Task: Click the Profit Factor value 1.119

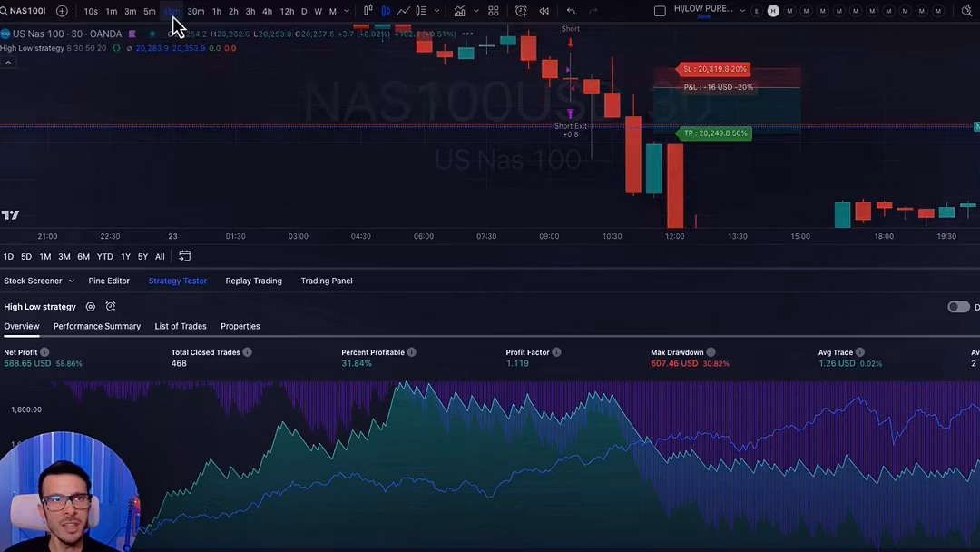Action: 517,364
